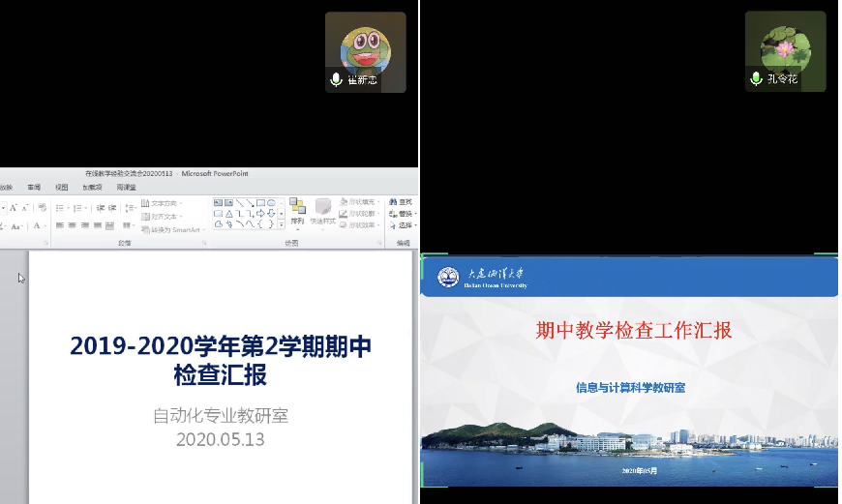The height and width of the screenshot is (504, 842).
Task: Click the Clear Formatting eraser icon
Action: tap(42, 208)
